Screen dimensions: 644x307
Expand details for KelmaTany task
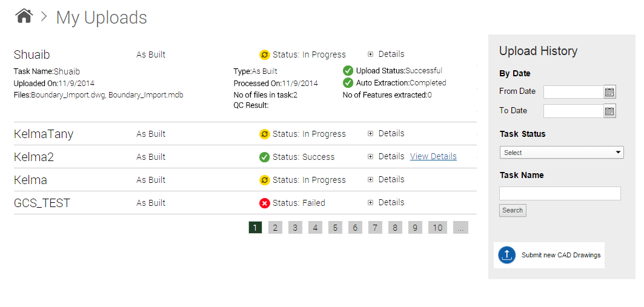pos(371,134)
